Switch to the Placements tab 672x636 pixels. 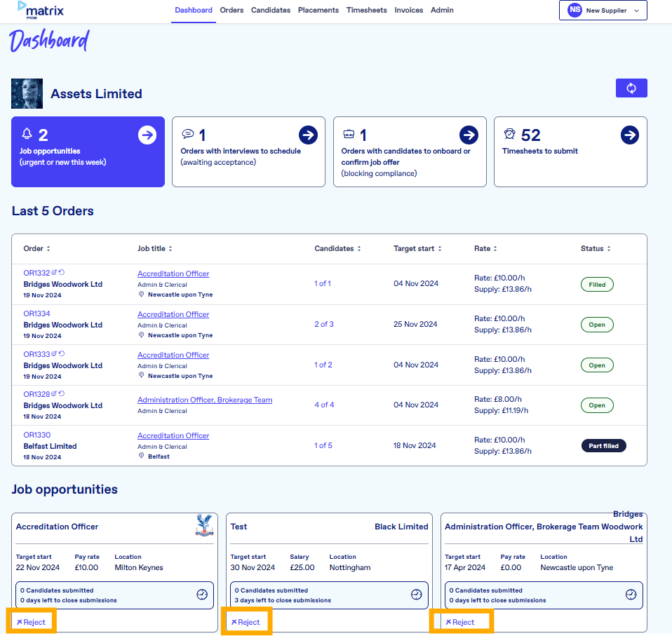click(x=318, y=11)
